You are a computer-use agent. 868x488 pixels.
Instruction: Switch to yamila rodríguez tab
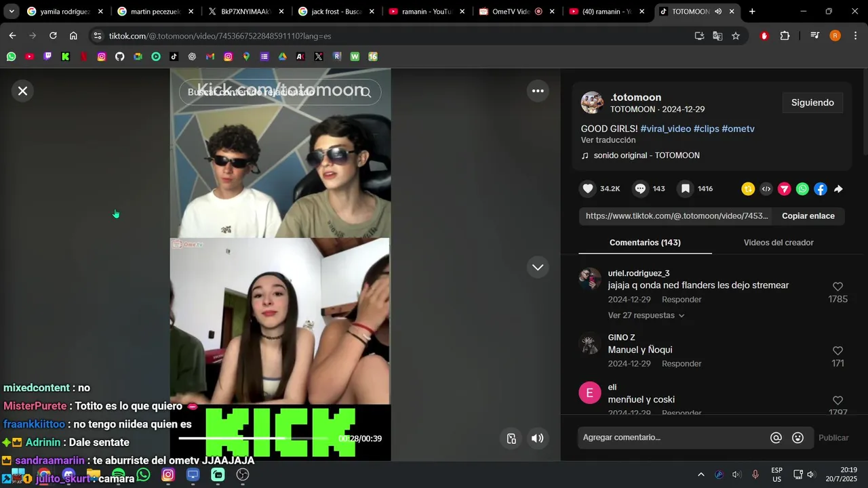pos(65,12)
